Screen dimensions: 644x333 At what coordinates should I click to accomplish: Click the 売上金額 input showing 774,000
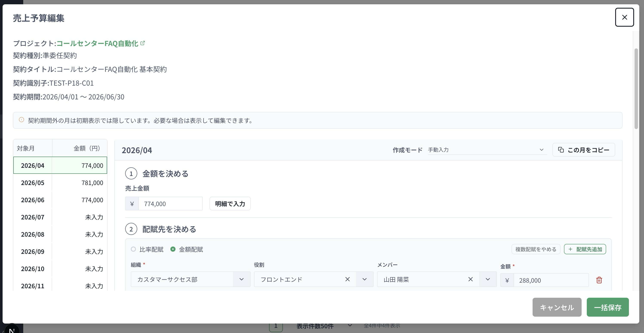click(171, 203)
